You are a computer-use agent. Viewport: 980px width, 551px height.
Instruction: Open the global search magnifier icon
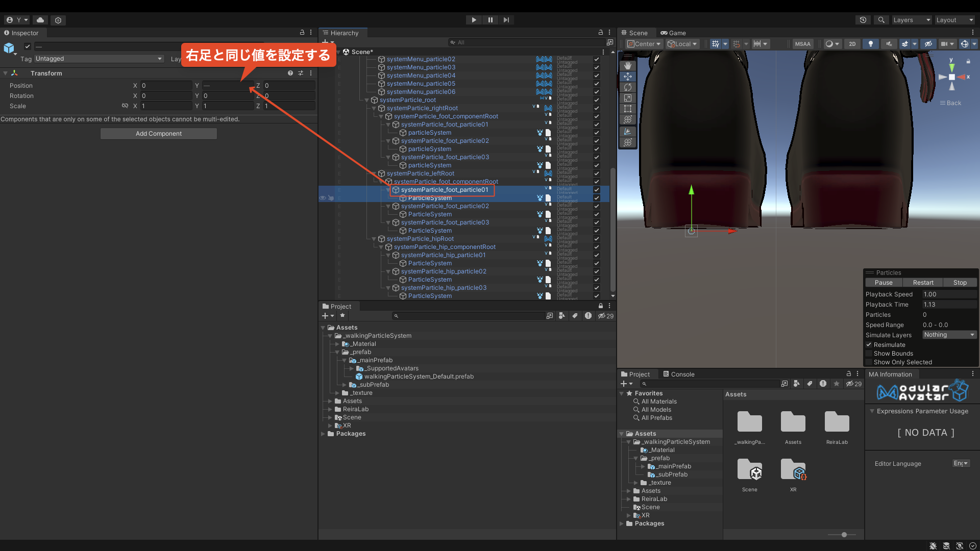pos(881,20)
